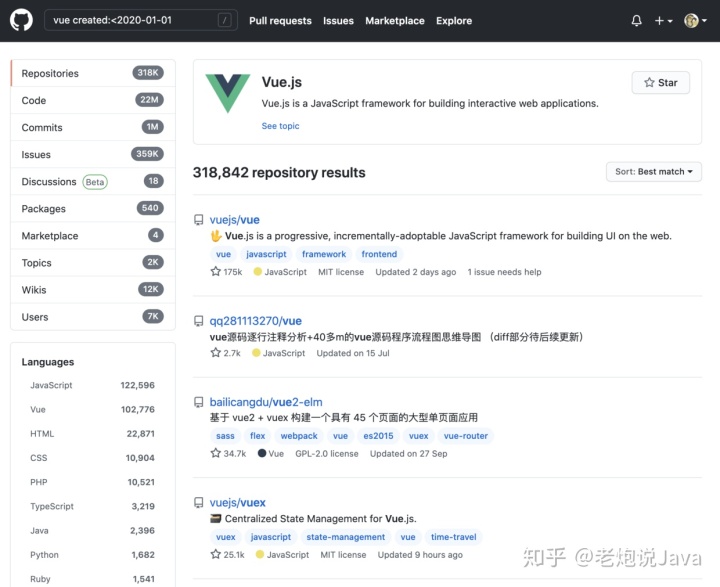Screen dimensions: 720x587
Task: Open the user avatar menu
Action: point(695,21)
